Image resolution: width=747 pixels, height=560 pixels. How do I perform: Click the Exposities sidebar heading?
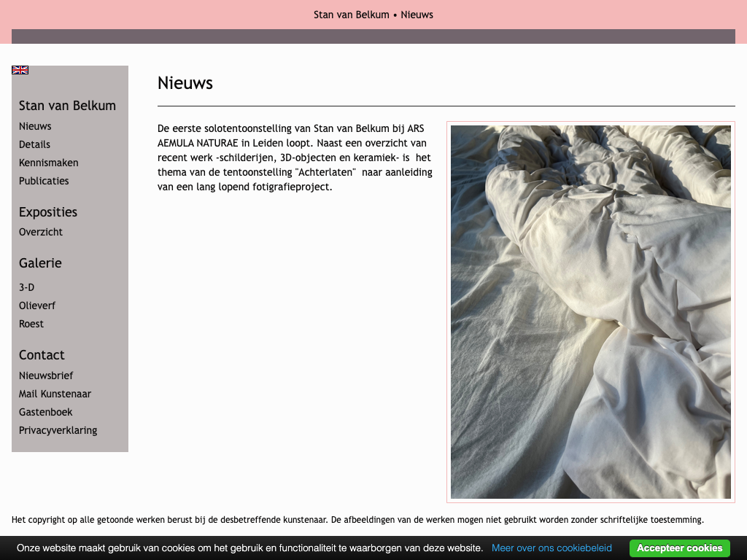point(48,212)
